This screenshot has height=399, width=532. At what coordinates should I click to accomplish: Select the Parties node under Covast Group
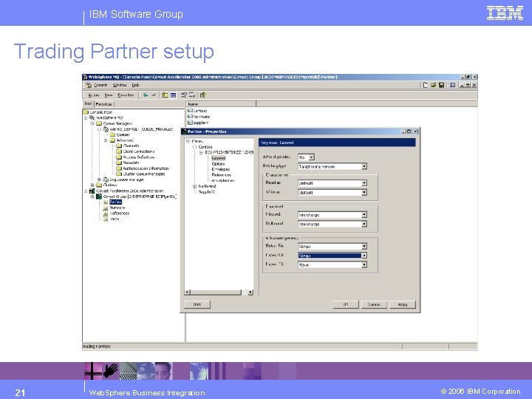[x=115, y=202]
